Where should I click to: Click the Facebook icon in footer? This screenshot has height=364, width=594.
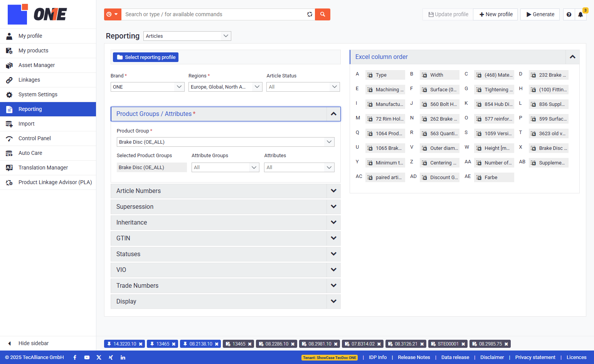pos(75,357)
